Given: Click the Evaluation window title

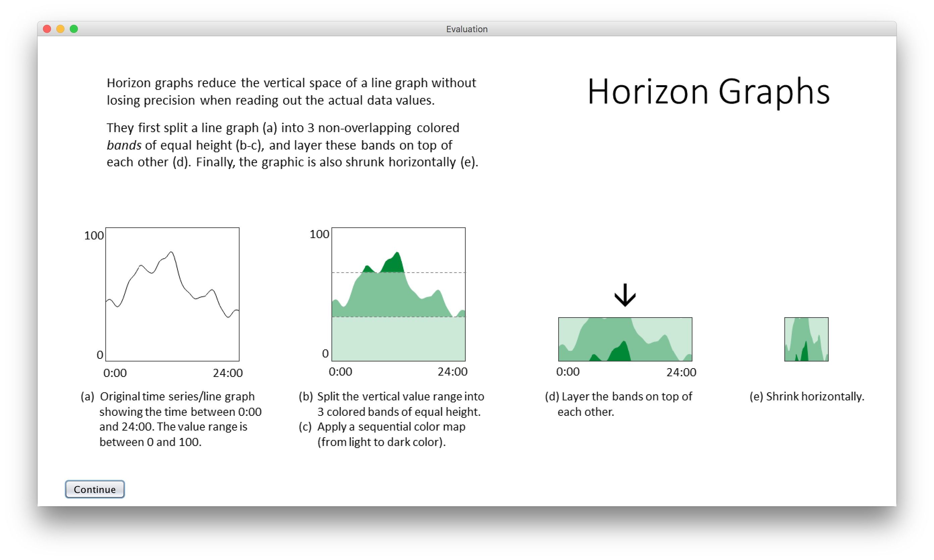Looking at the screenshot, I should pyautogui.click(x=467, y=29).
